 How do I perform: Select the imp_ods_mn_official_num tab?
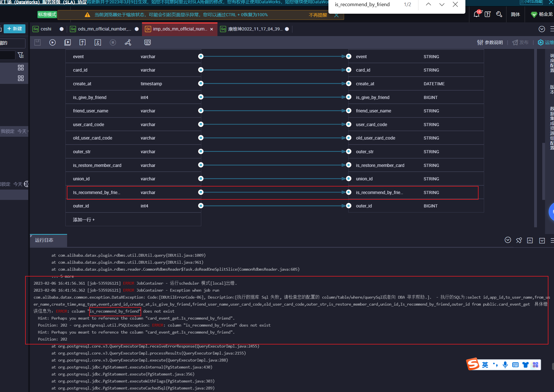click(180, 29)
